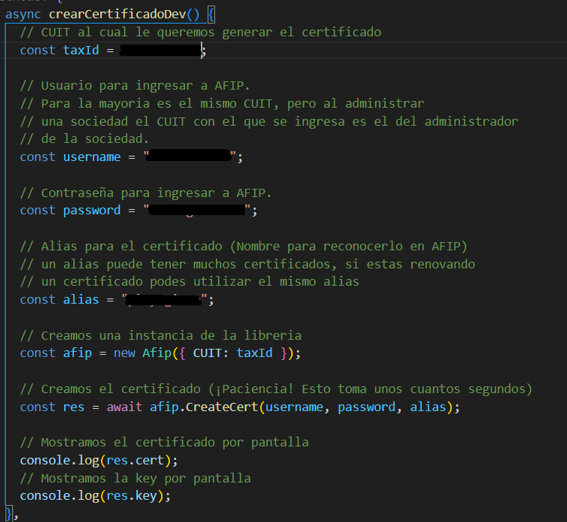Click the alias argument inside CreateCert
The width and height of the screenshot is (567, 522).
[x=428, y=407]
